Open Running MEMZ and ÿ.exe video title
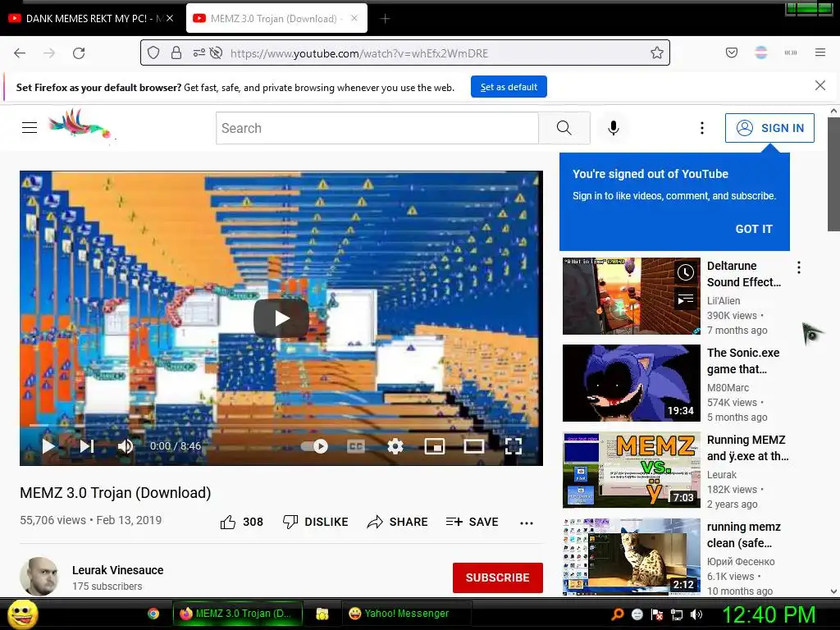Screen dimensions: 840x630 (x=747, y=448)
